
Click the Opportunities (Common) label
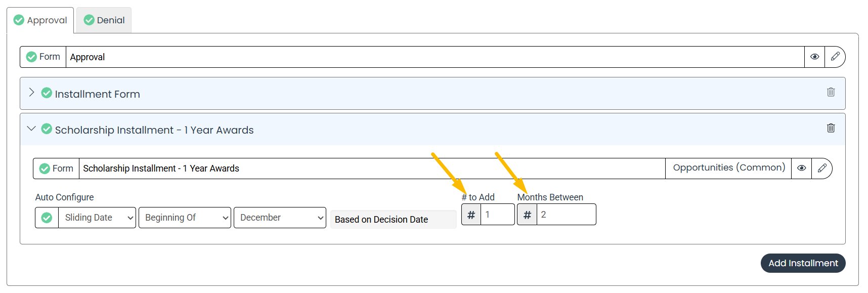[x=729, y=168]
